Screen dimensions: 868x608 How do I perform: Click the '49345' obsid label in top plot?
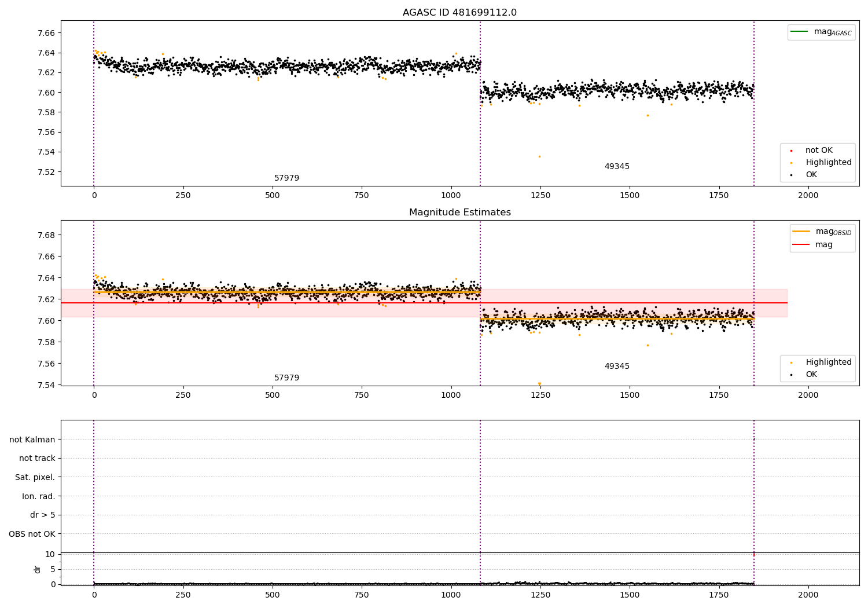coord(617,166)
